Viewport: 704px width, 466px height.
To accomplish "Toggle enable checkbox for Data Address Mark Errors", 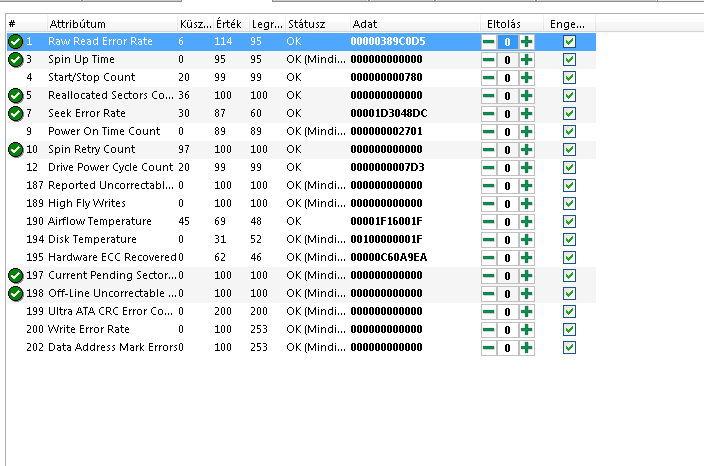I will tap(569, 347).
